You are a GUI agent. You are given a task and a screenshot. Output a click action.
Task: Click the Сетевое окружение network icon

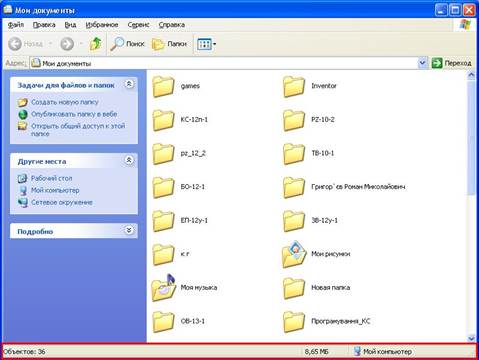coord(22,202)
